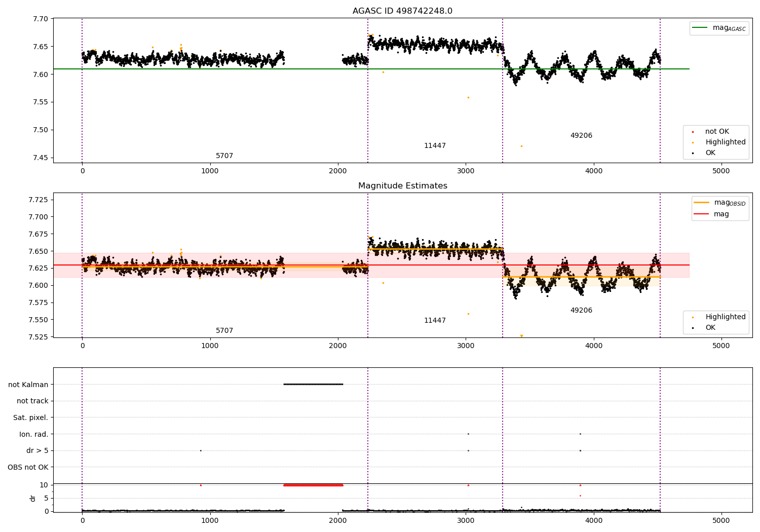Image resolution: width=760 pixels, height=532 pixels.
Task: Click the 'Sat. pixel.' axis label
Action: [x=30, y=417]
